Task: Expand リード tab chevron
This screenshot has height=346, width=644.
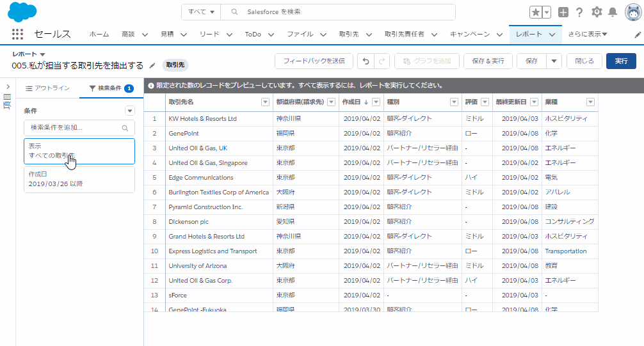Action: pyautogui.click(x=229, y=35)
